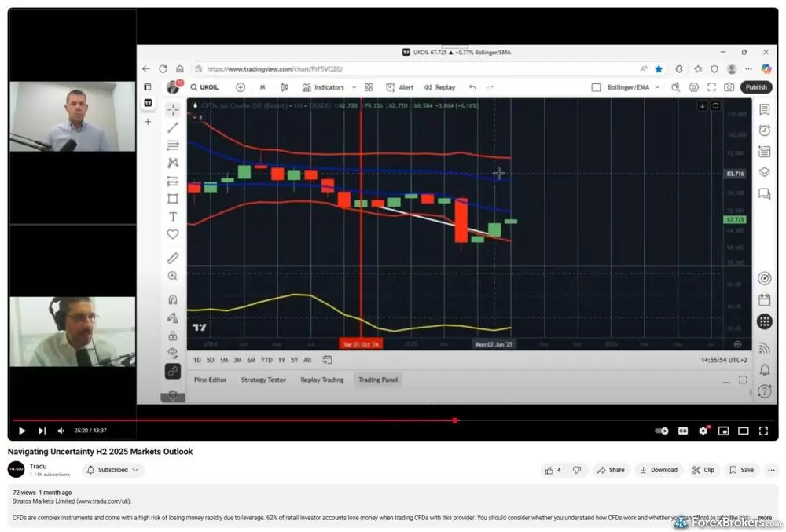Open the Strategy Tester tab

click(x=263, y=380)
